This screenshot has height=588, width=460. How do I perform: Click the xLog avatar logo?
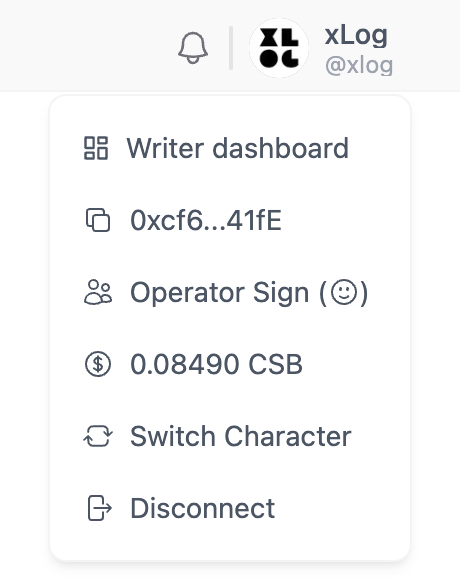(279, 48)
